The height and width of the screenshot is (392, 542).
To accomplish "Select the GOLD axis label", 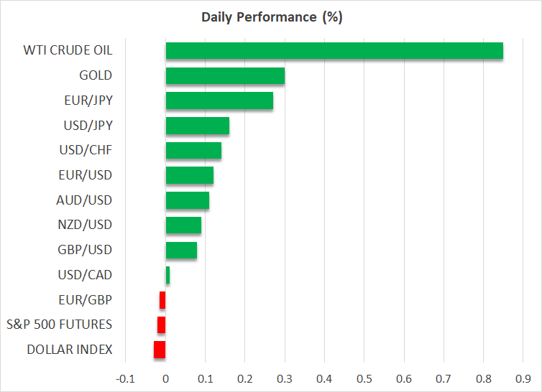I will click(x=96, y=76).
